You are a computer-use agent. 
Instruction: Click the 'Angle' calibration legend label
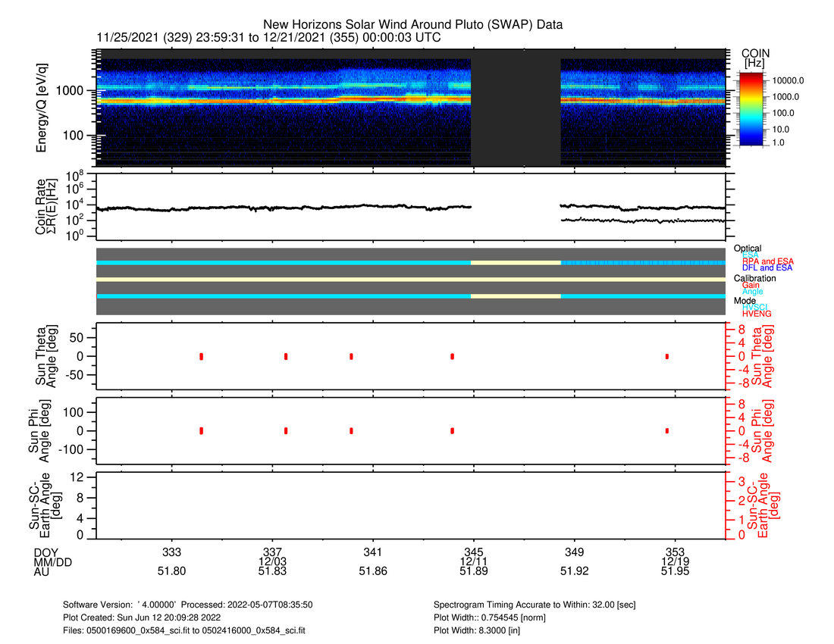753,292
